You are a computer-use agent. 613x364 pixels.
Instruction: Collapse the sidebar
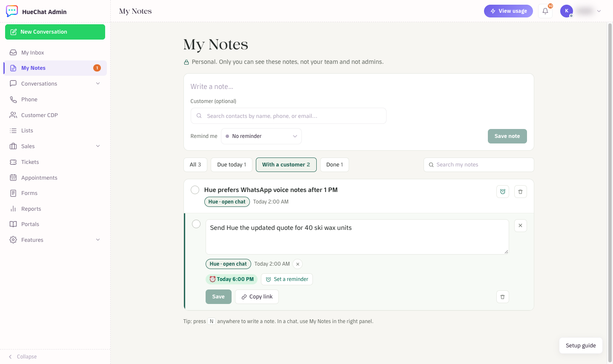23,357
